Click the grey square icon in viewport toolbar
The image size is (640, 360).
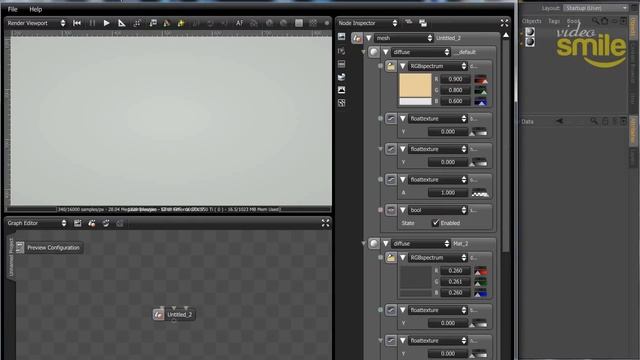point(299,23)
